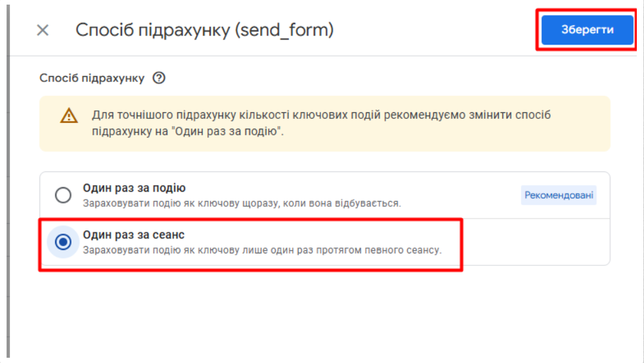Click the yellow warning message text
644x363 pixels.
click(321, 123)
